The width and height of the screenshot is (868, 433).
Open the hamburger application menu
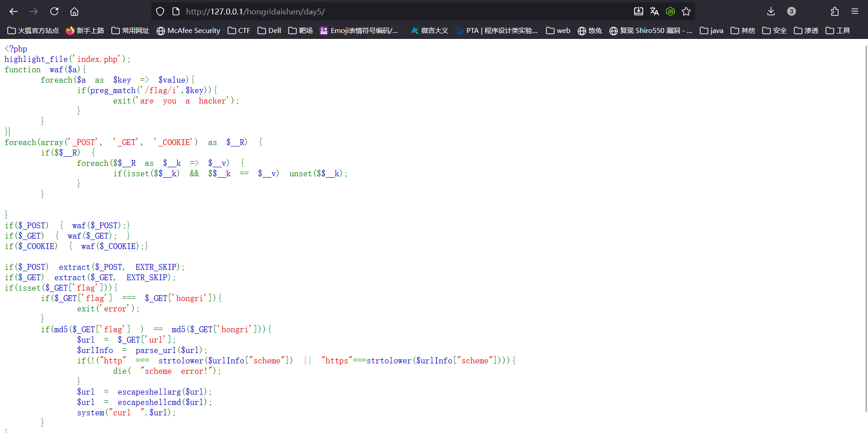(854, 11)
